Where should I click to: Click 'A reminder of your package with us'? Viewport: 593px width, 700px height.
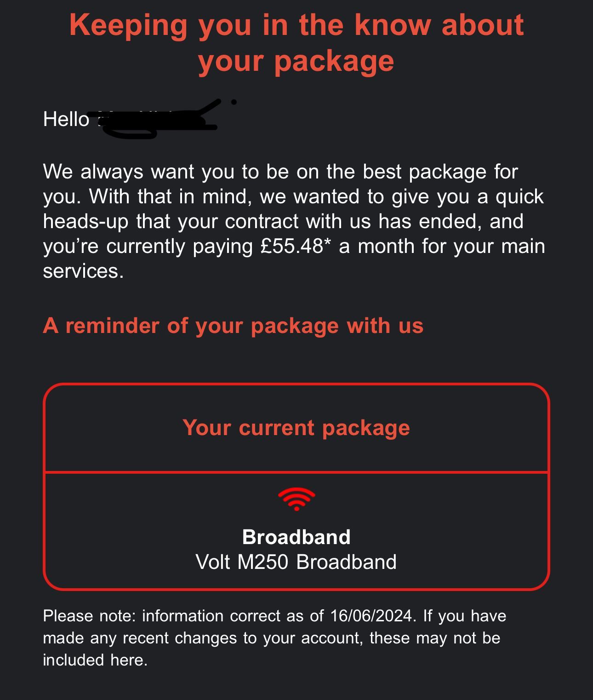233,326
